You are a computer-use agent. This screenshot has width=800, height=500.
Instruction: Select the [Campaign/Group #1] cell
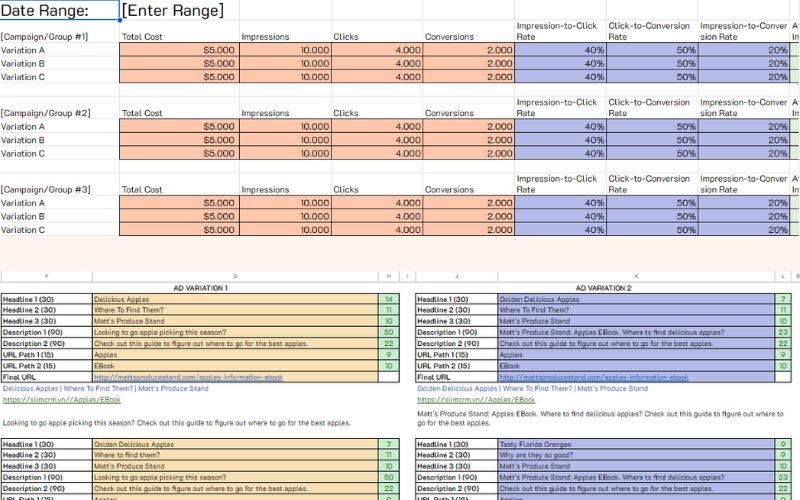(45, 37)
